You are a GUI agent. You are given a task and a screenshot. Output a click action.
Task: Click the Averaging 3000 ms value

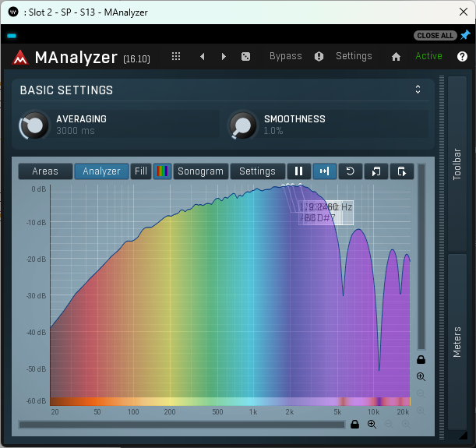[x=76, y=131]
